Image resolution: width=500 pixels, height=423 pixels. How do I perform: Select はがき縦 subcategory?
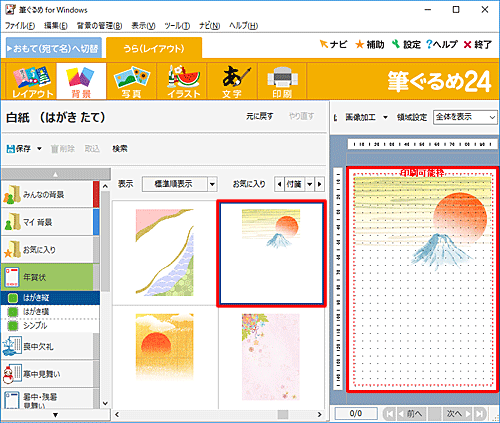pyautogui.click(x=50, y=298)
